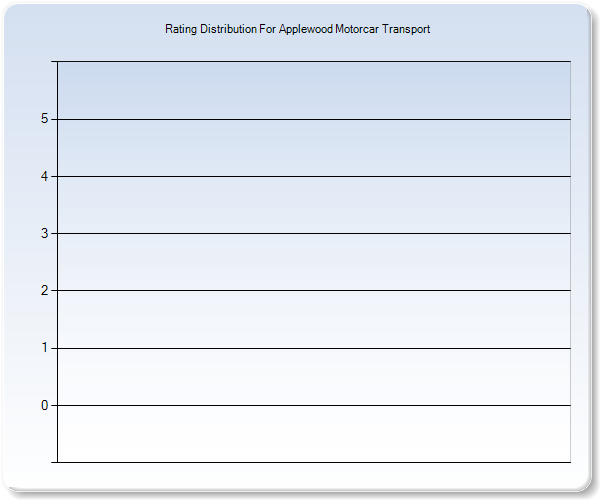This screenshot has width=600, height=500.
Task: Select the y-axis label 4
Action: tap(44, 176)
